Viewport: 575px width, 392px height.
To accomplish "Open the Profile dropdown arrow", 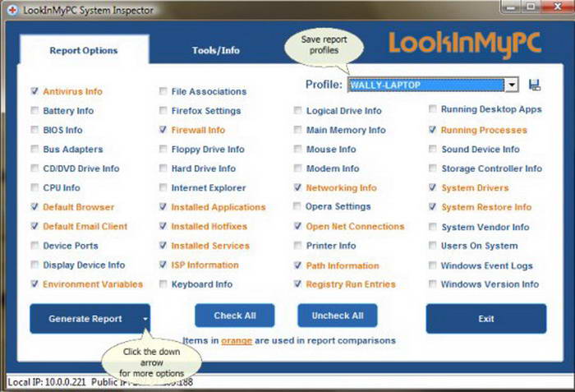I will (x=512, y=85).
